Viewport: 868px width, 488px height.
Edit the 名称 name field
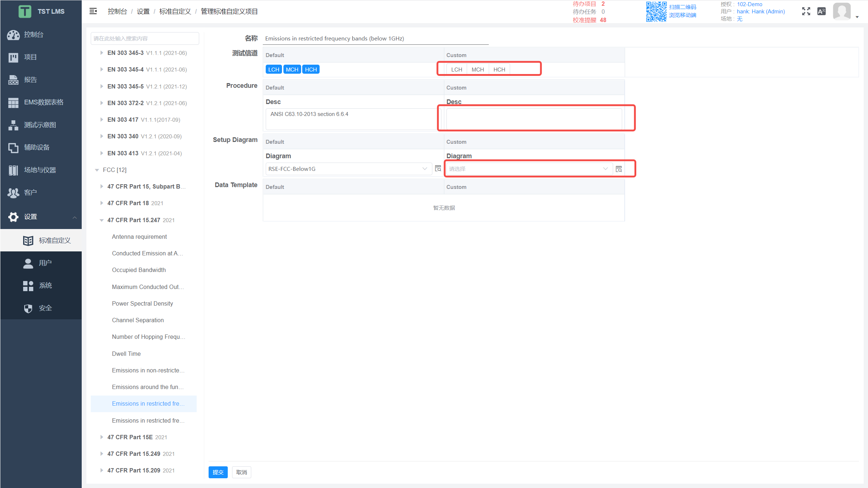376,38
